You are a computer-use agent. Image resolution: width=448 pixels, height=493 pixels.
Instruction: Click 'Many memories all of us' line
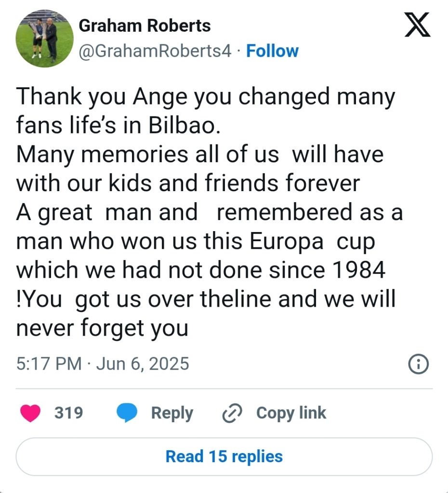147,155
